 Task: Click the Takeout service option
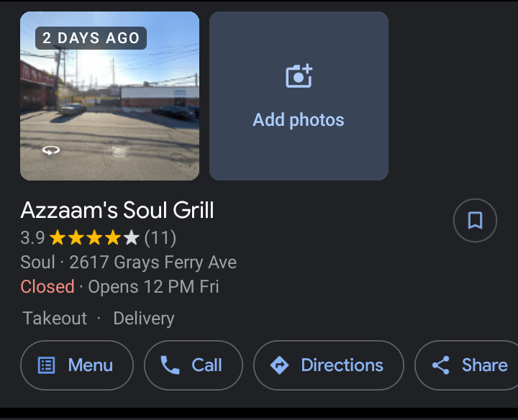click(x=55, y=318)
